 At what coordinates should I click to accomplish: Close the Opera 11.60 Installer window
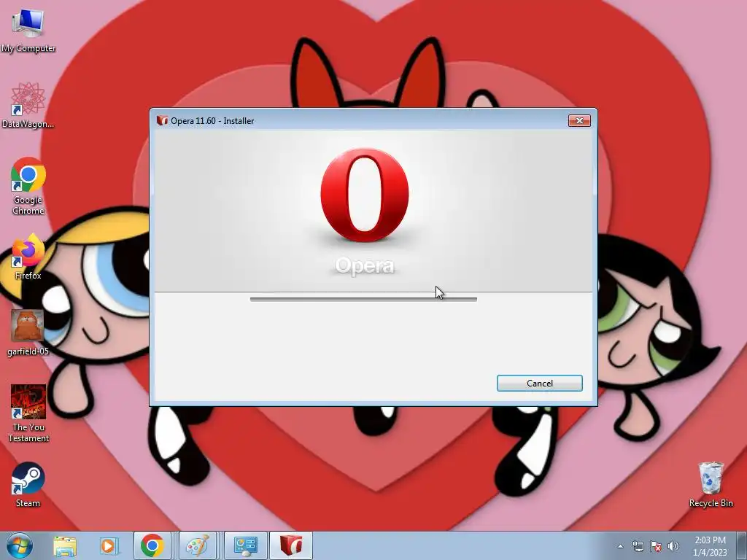tap(579, 120)
